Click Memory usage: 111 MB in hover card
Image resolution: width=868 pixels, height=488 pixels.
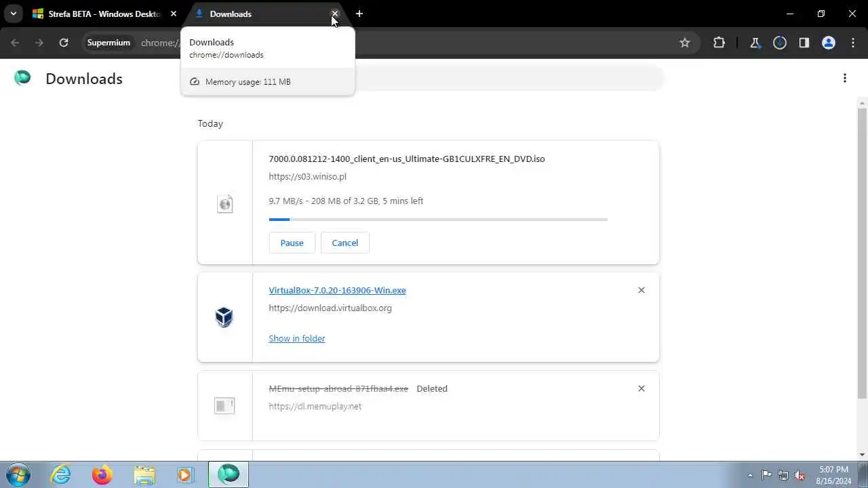248,81
